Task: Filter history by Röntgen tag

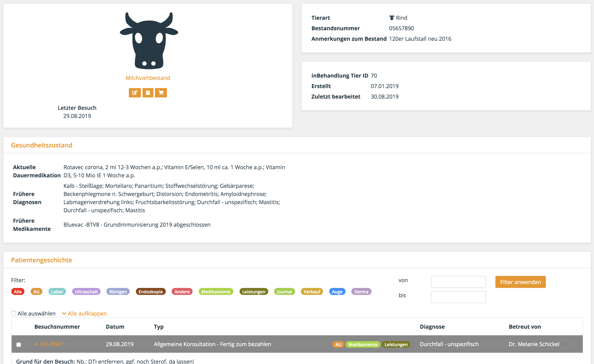Action: (x=118, y=291)
